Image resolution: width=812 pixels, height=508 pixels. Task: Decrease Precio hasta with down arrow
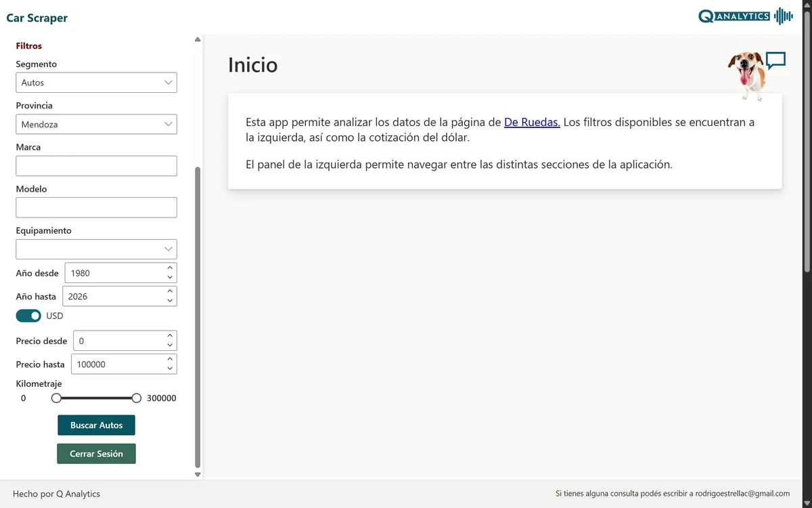click(x=170, y=368)
